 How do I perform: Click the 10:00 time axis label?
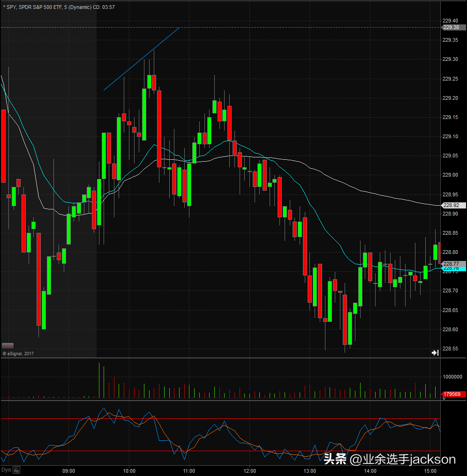tap(129, 471)
